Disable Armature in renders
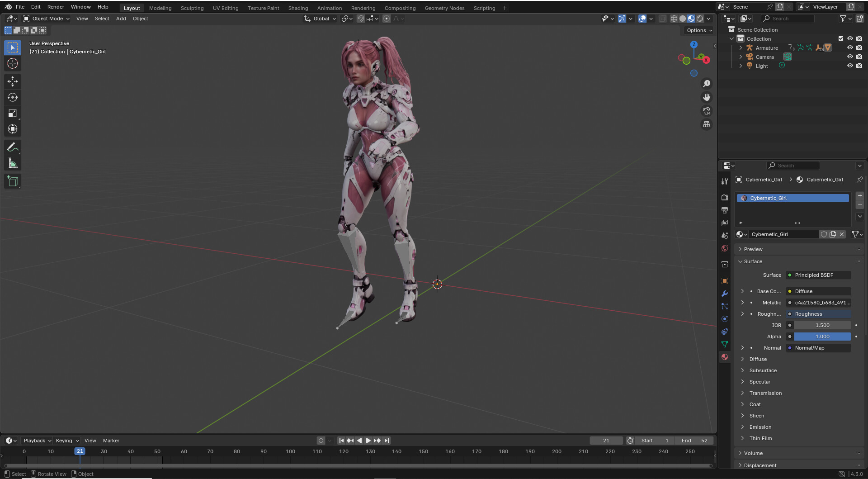 [859, 47]
